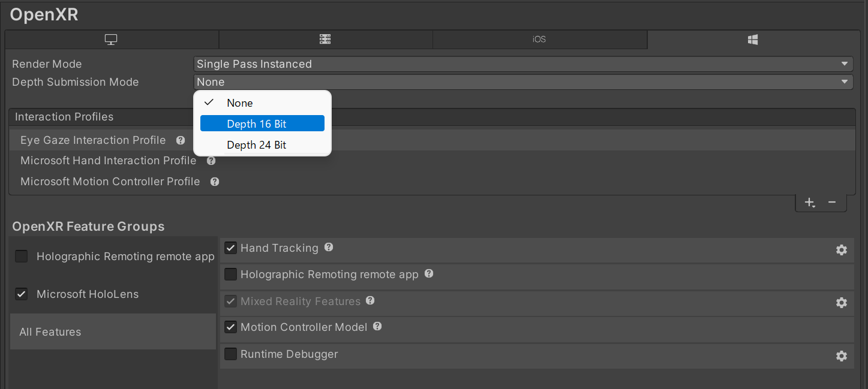868x389 pixels.
Task: Click the OpenXR Feature Groups heading
Action: click(x=88, y=227)
